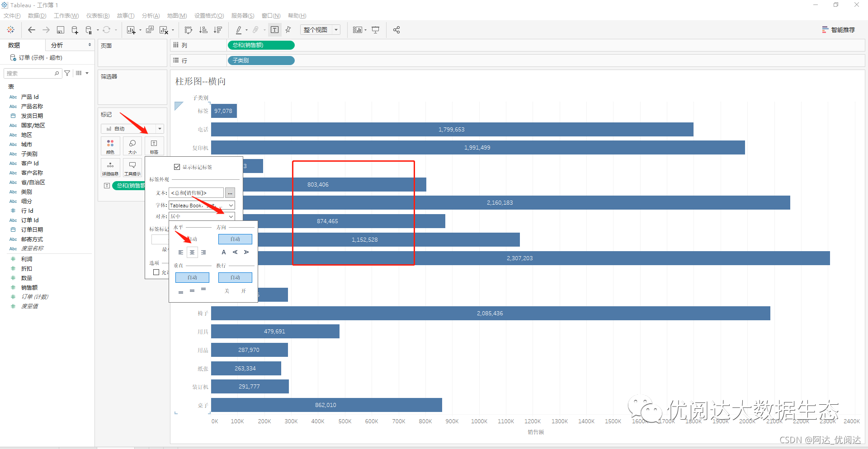Open the Tooltip marks card button
This screenshot has height=449, width=868.
point(132,168)
